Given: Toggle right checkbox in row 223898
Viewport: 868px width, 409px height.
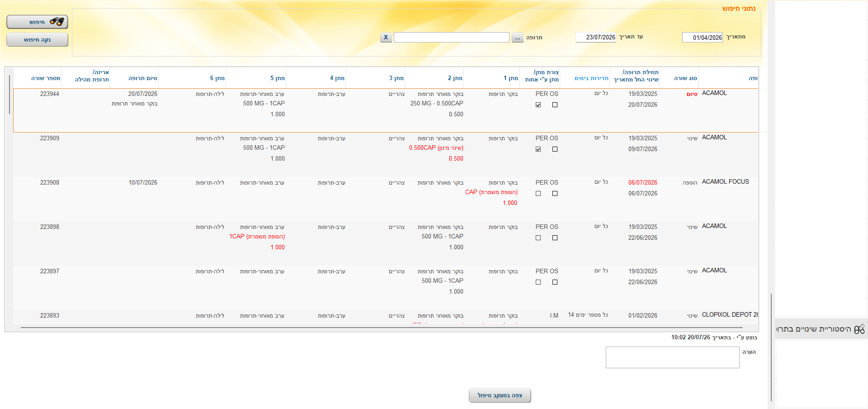Looking at the screenshot, I should click(555, 238).
